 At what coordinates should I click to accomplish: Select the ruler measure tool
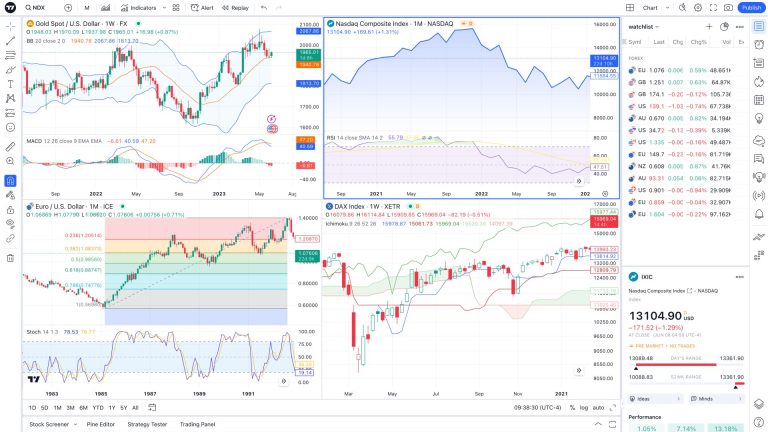tap(10, 146)
